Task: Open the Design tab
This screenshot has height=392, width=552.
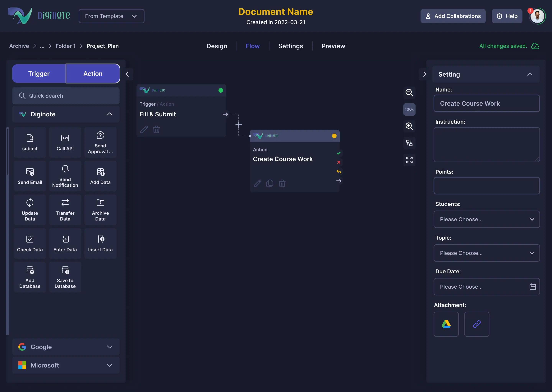Action: pyautogui.click(x=217, y=46)
